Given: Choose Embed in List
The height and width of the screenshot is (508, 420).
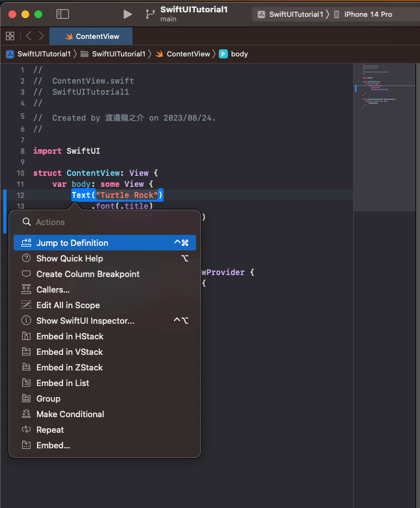Looking at the screenshot, I should point(105,383).
